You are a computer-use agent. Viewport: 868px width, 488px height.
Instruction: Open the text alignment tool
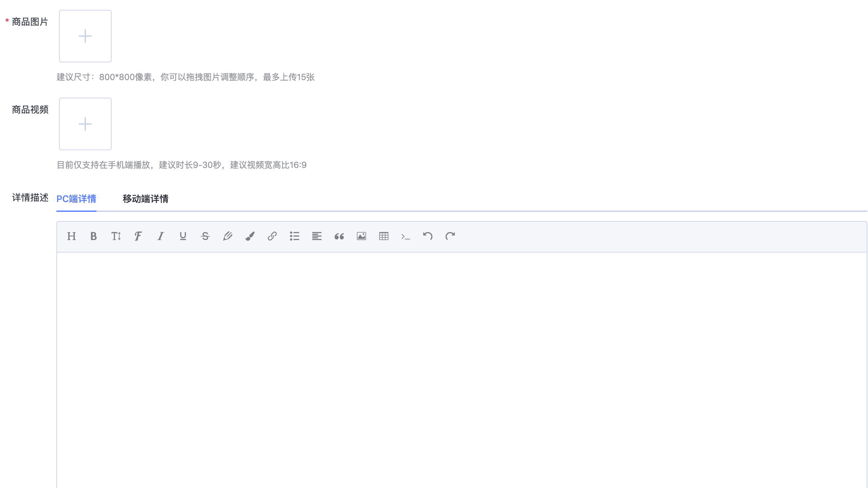(x=317, y=236)
